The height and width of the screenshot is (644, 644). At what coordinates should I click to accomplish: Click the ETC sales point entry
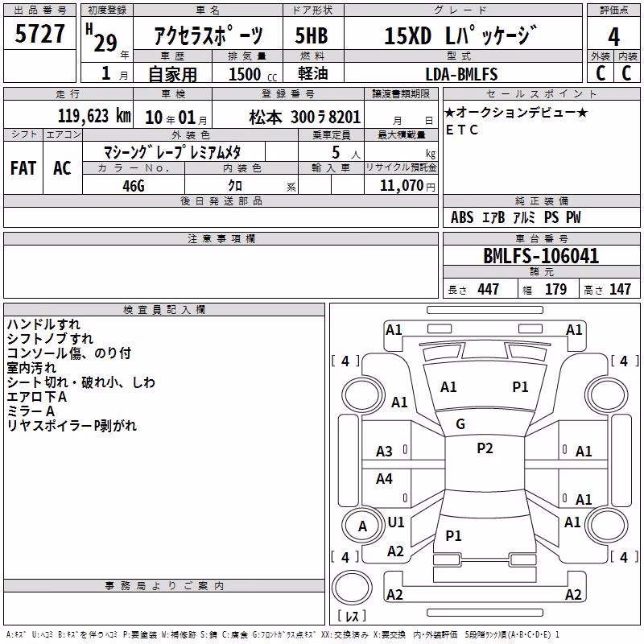(461, 130)
